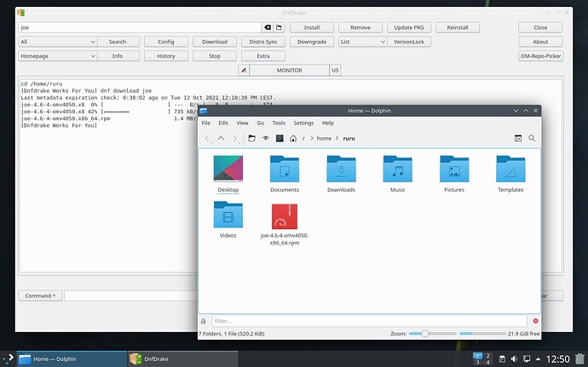Viewport: 588px width, 367px height.
Task: Go up one directory in Dolphin
Action: pyautogui.click(x=221, y=138)
